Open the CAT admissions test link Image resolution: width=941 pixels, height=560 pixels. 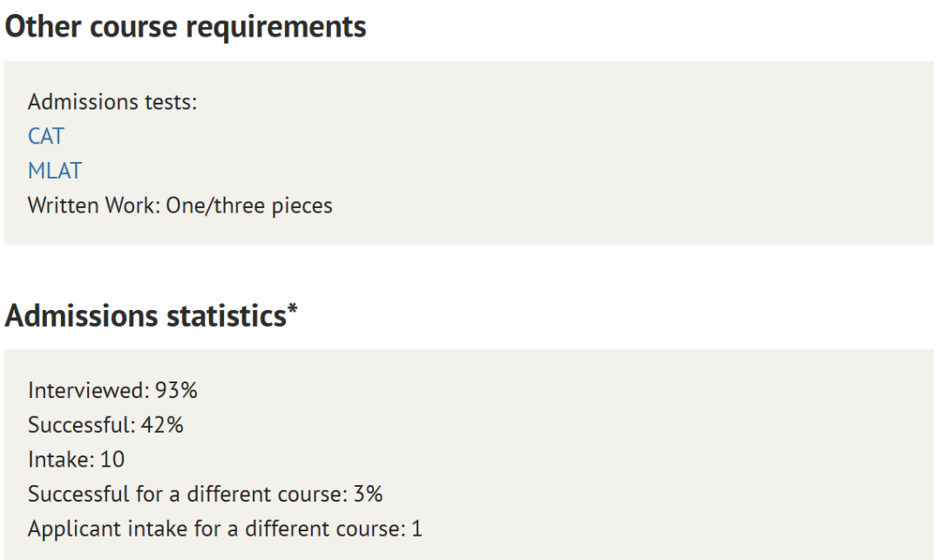point(45,136)
